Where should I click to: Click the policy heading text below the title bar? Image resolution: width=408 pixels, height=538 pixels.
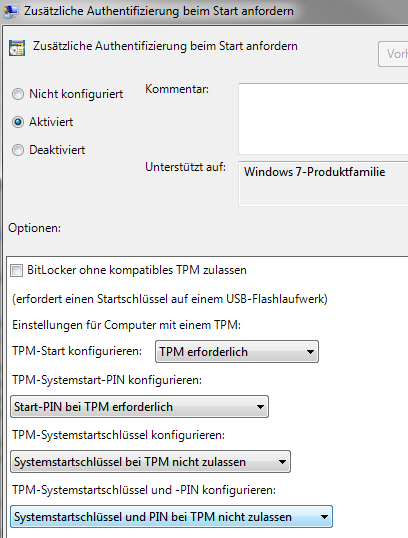[x=165, y=46]
